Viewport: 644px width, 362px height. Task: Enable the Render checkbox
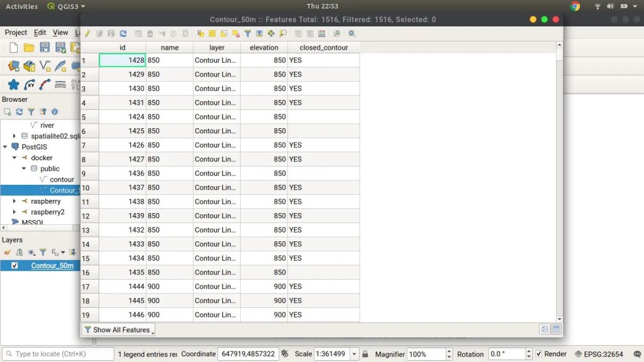point(538,354)
